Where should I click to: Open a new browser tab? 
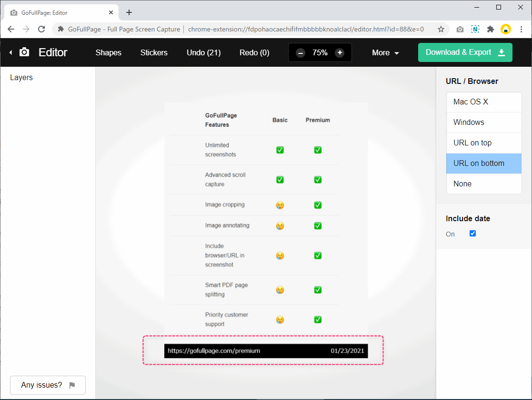tap(129, 12)
